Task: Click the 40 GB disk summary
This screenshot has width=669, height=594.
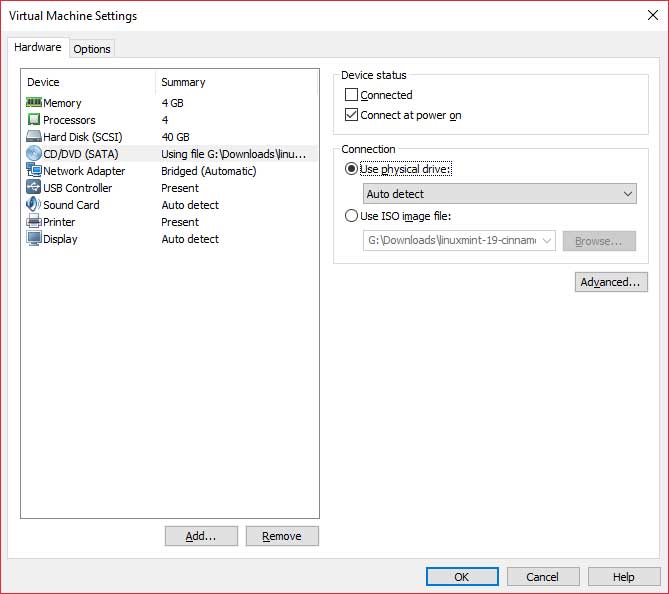Action: pos(175,137)
